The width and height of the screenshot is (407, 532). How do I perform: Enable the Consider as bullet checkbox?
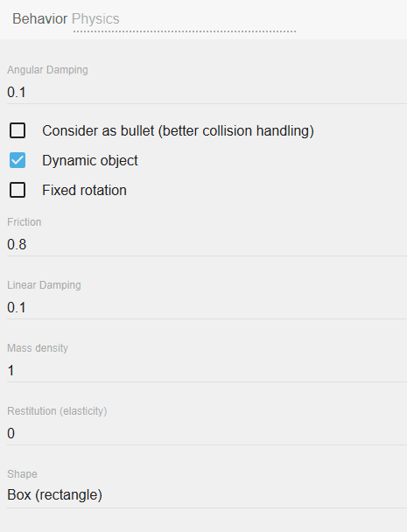click(x=18, y=130)
